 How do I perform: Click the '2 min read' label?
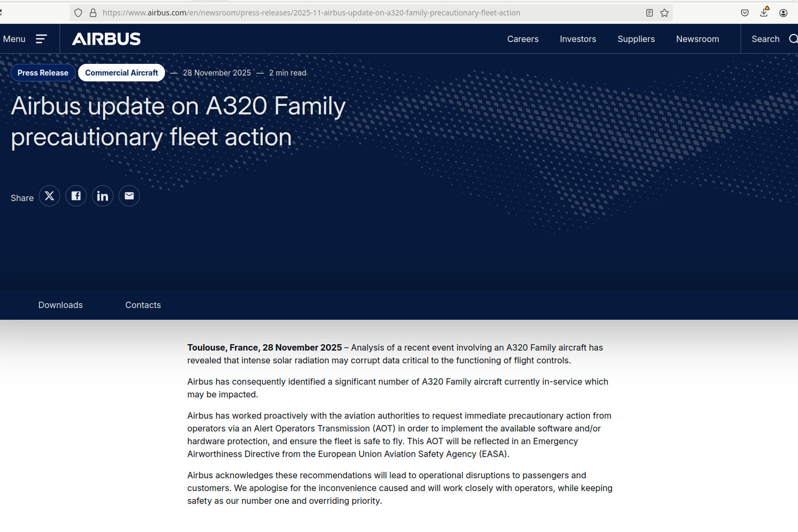point(288,73)
